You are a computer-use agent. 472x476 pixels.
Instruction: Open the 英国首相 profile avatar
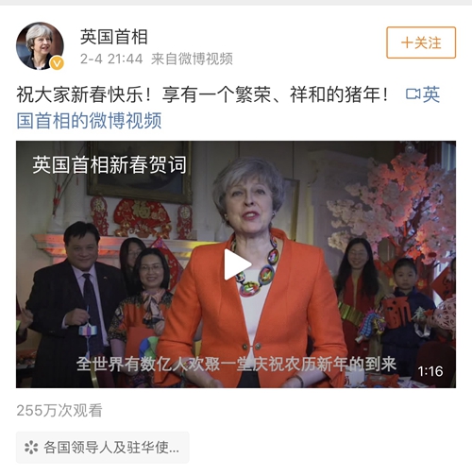click(40, 45)
